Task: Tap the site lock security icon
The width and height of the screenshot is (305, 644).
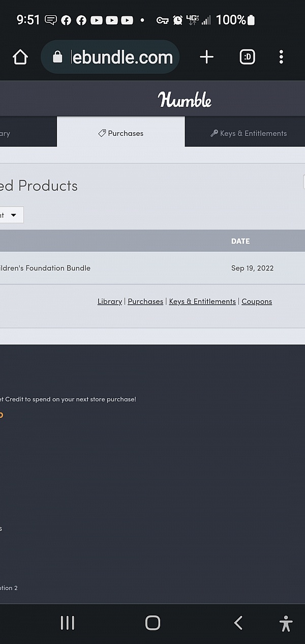Action: (57, 57)
